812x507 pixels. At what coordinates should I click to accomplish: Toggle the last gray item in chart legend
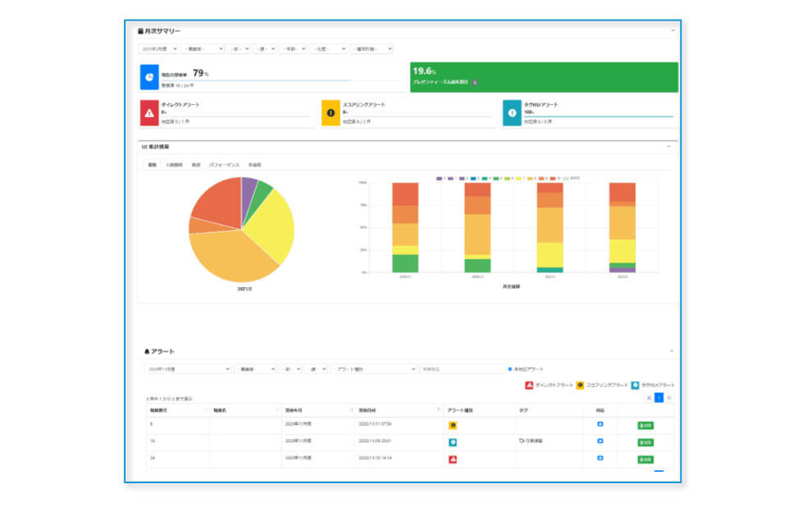tap(565, 177)
